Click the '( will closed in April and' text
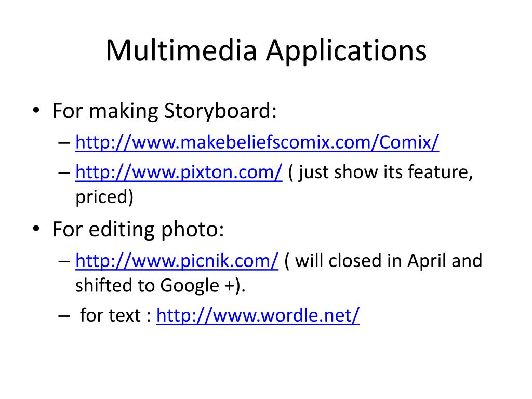The image size is (532, 399). tap(383, 261)
